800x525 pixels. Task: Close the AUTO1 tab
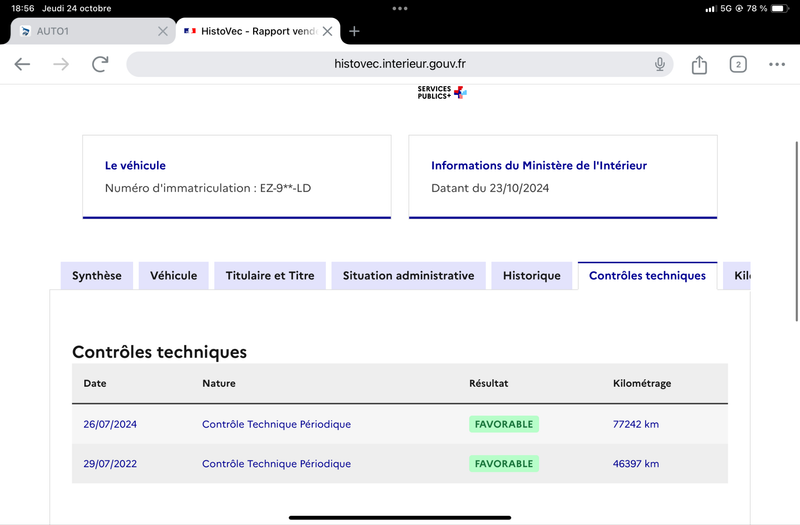[163, 31]
